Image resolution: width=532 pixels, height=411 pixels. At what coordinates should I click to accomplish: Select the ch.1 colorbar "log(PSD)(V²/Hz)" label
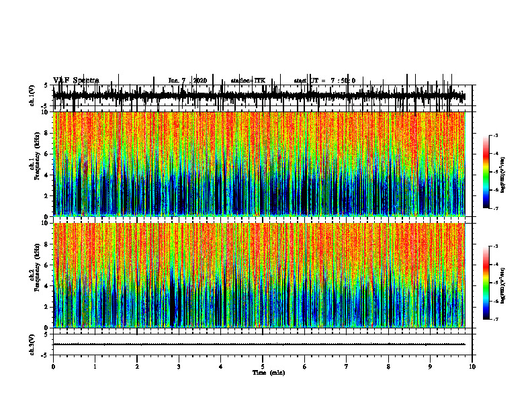tap(502, 175)
